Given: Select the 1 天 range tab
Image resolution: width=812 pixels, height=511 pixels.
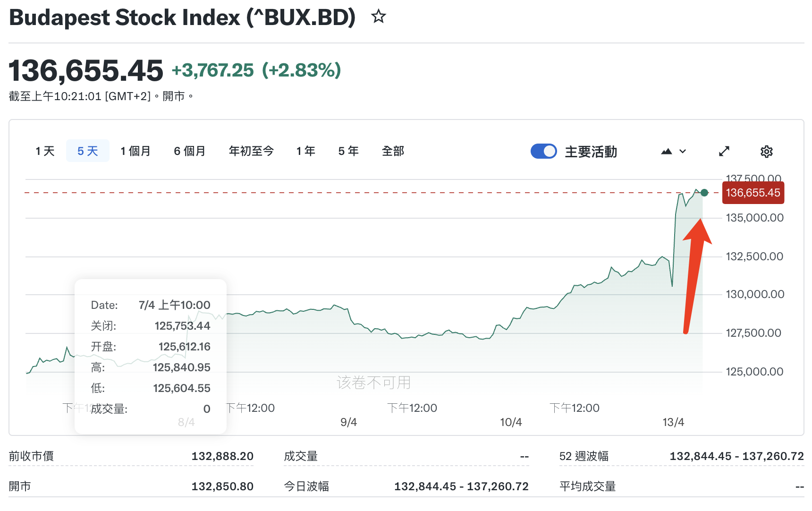Looking at the screenshot, I should coord(45,151).
